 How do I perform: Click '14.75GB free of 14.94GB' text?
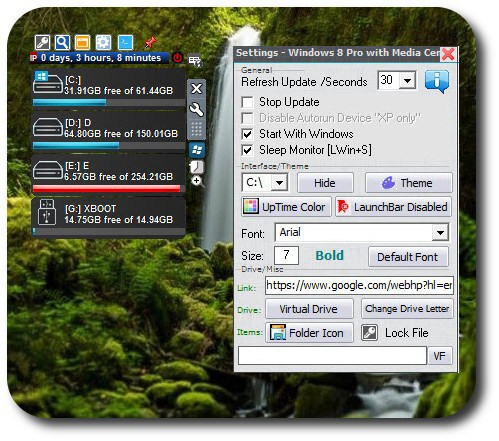[118, 219]
